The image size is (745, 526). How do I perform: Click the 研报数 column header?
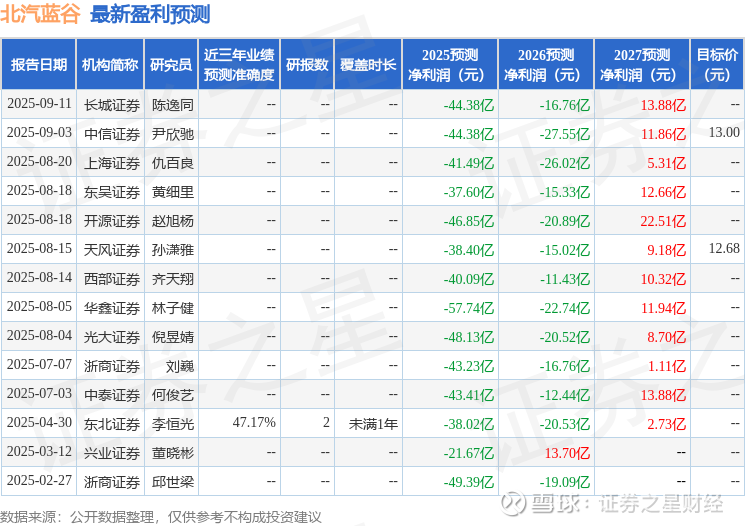click(x=307, y=65)
